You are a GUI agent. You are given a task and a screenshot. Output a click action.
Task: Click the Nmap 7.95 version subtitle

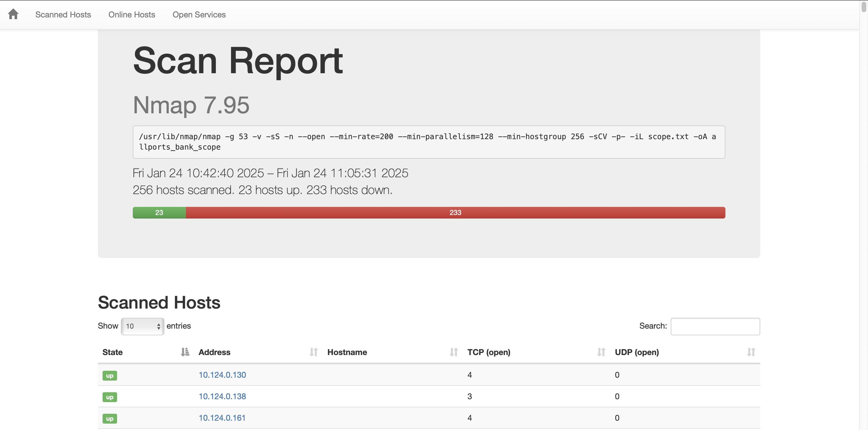(x=191, y=105)
